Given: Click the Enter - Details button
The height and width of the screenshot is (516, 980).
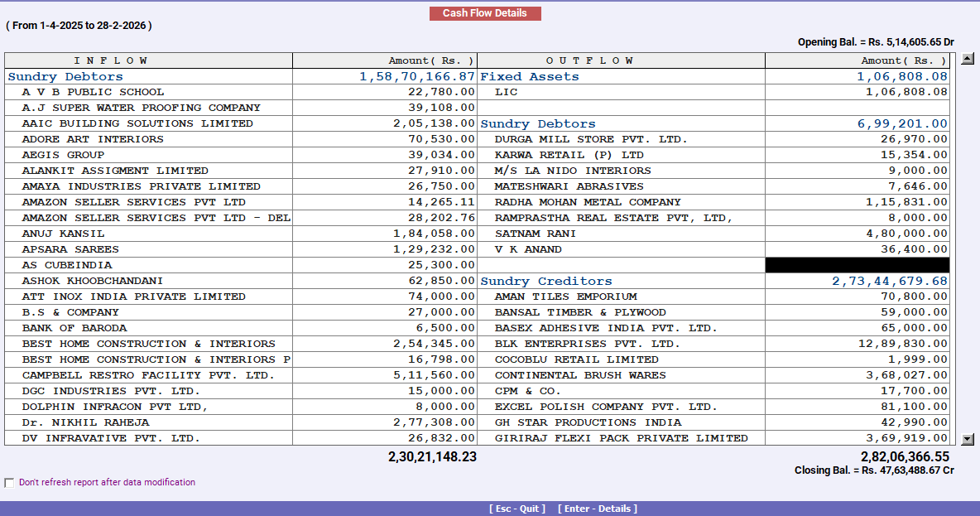Looking at the screenshot, I should pyautogui.click(x=598, y=509).
